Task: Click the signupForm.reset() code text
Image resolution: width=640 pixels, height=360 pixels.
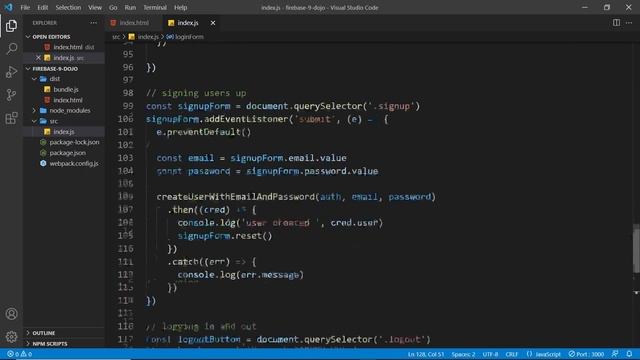Action: pyautogui.click(x=225, y=236)
